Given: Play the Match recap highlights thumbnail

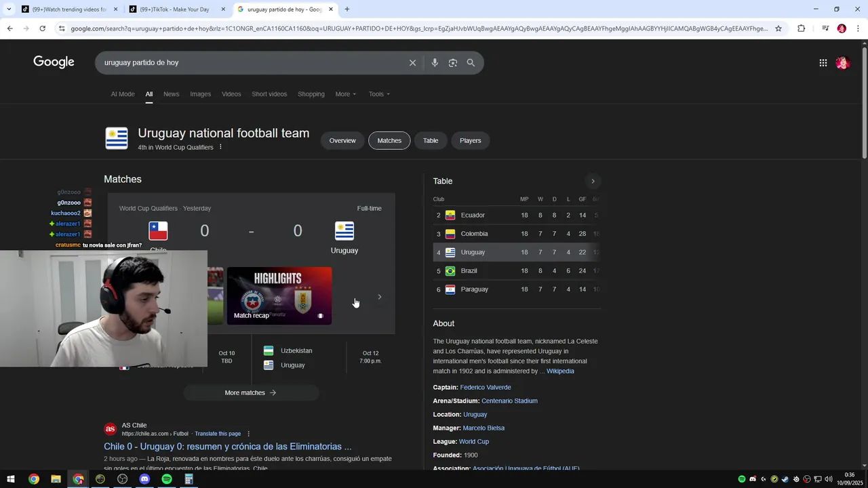Looking at the screenshot, I should (279, 296).
